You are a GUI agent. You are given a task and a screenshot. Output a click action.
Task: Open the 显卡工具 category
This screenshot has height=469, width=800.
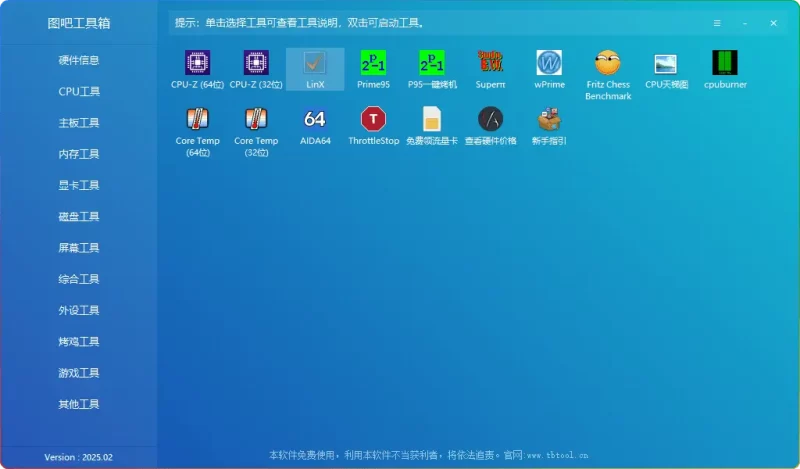coord(79,185)
